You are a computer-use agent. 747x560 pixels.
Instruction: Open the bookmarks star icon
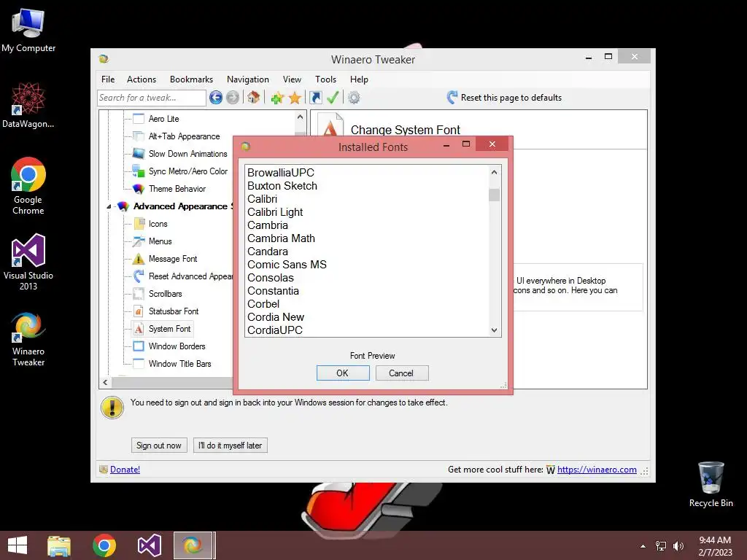[295, 98]
